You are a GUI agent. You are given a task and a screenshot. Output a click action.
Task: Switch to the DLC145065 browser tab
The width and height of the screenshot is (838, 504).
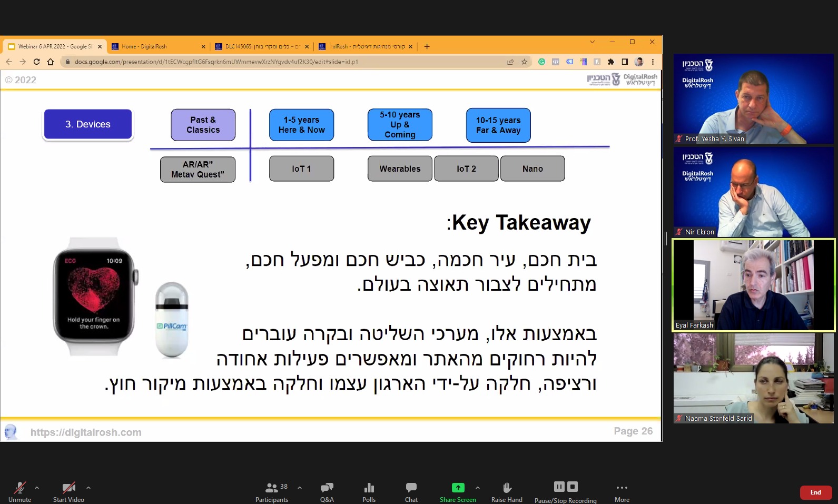coord(262,46)
